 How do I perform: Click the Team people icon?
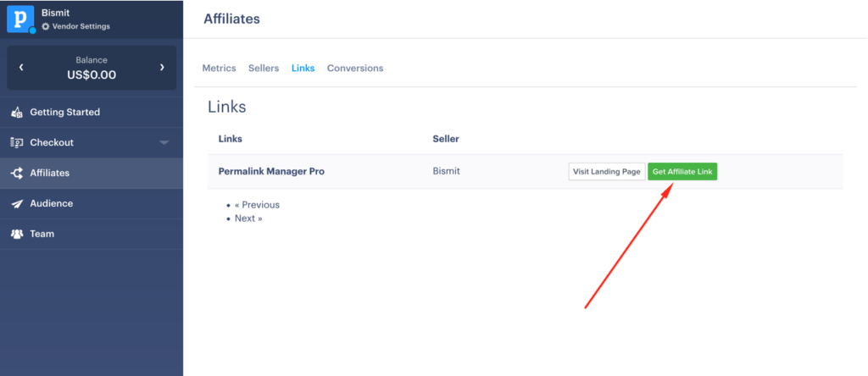pos(17,234)
